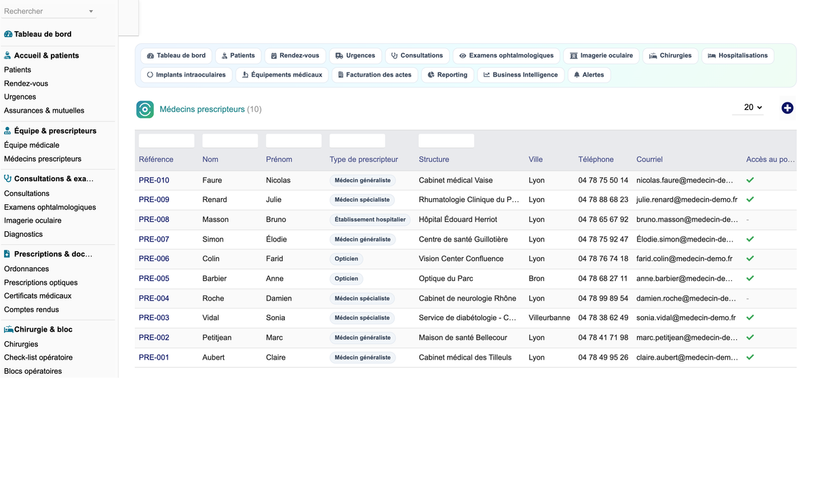Change page size dropdown showing 20
This screenshot has height=504, width=814.
pyautogui.click(x=748, y=107)
